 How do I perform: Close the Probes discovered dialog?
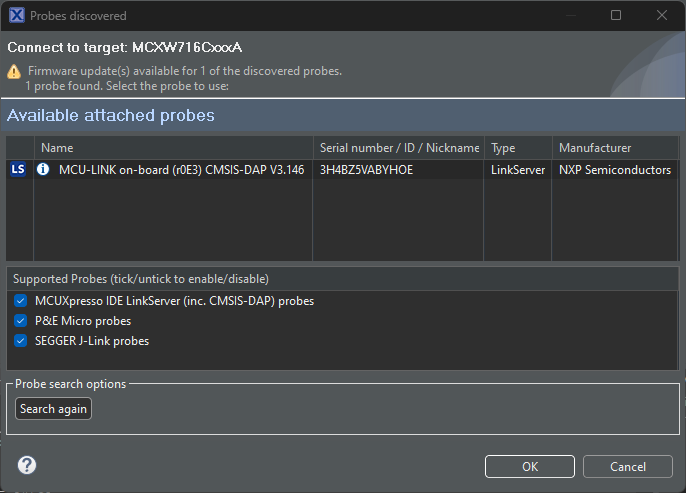pyautogui.click(x=662, y=15)
